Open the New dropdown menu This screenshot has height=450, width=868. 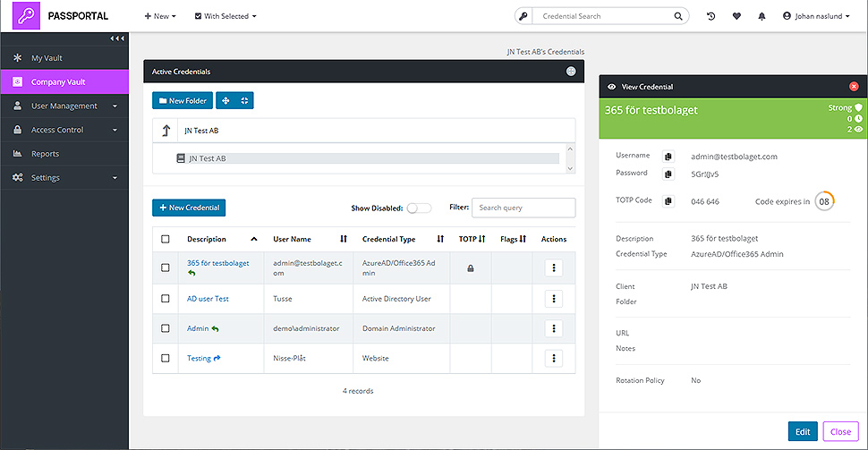pyautogui.click(x=160, y=16)
